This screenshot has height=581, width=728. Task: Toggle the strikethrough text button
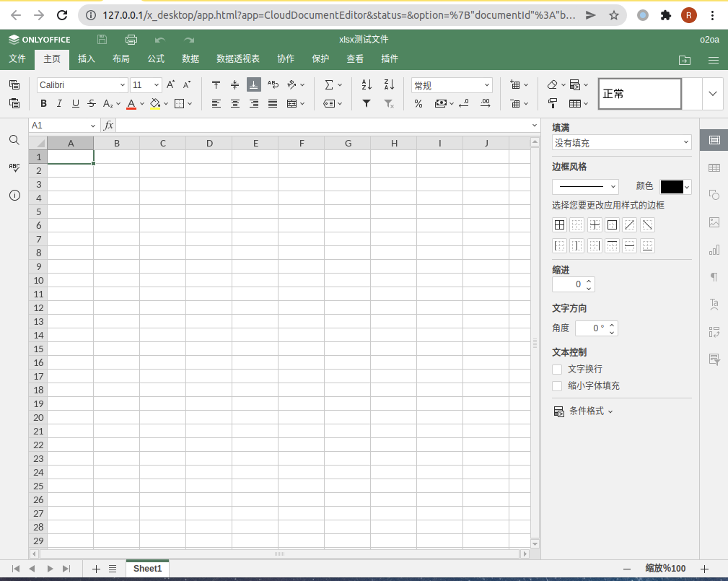tap(92, 104)
